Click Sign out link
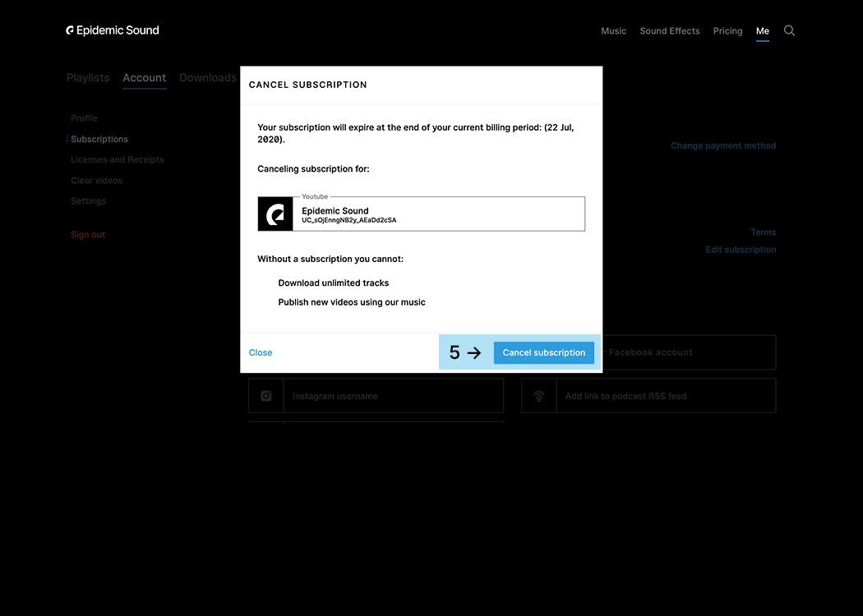 [88, 235]
